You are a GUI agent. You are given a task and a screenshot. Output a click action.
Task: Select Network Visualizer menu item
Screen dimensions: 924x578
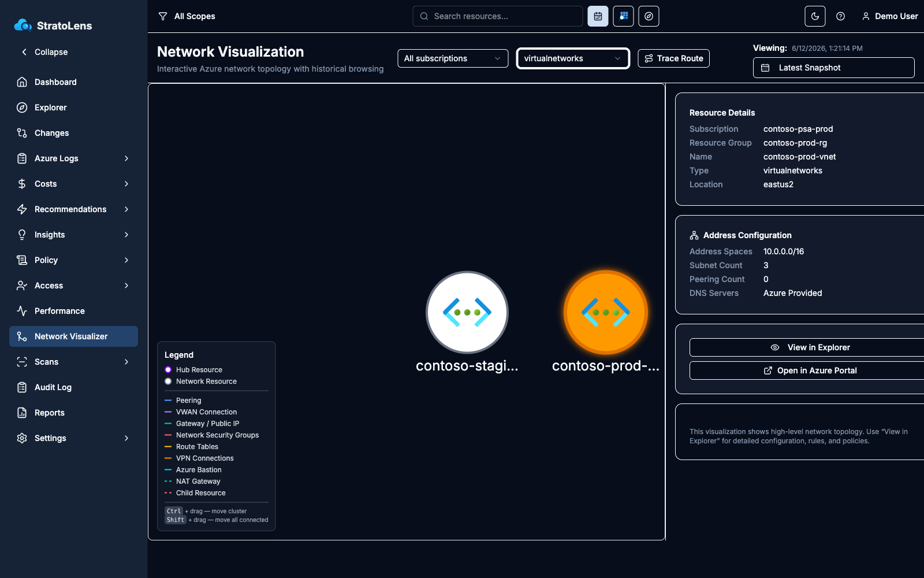click(73, 336)
